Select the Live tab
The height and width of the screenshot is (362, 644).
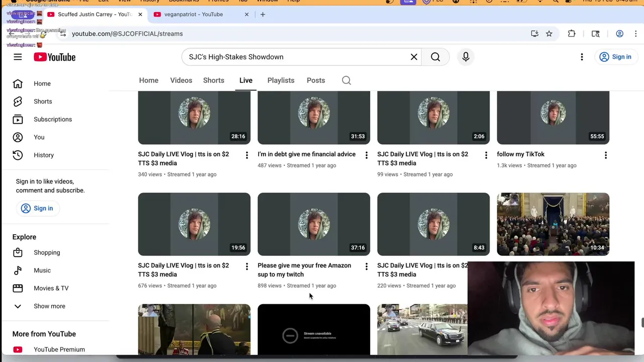246,80
